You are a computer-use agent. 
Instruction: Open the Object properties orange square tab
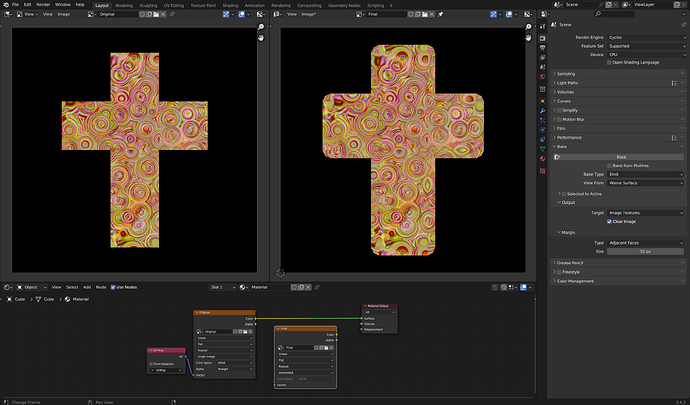click(543, 101)
